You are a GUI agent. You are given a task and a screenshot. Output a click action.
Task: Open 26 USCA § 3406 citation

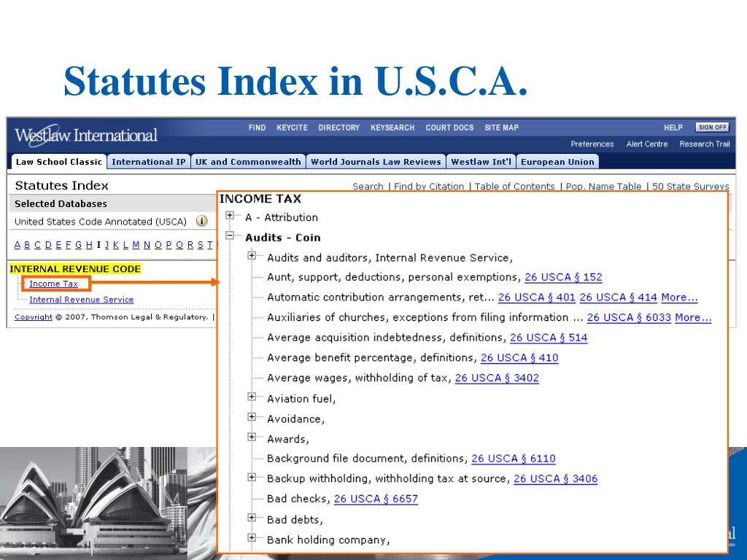(555, 478)
